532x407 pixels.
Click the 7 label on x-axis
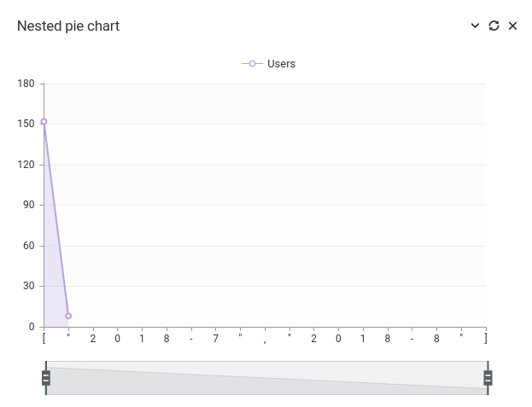click(x=215, y=339)
